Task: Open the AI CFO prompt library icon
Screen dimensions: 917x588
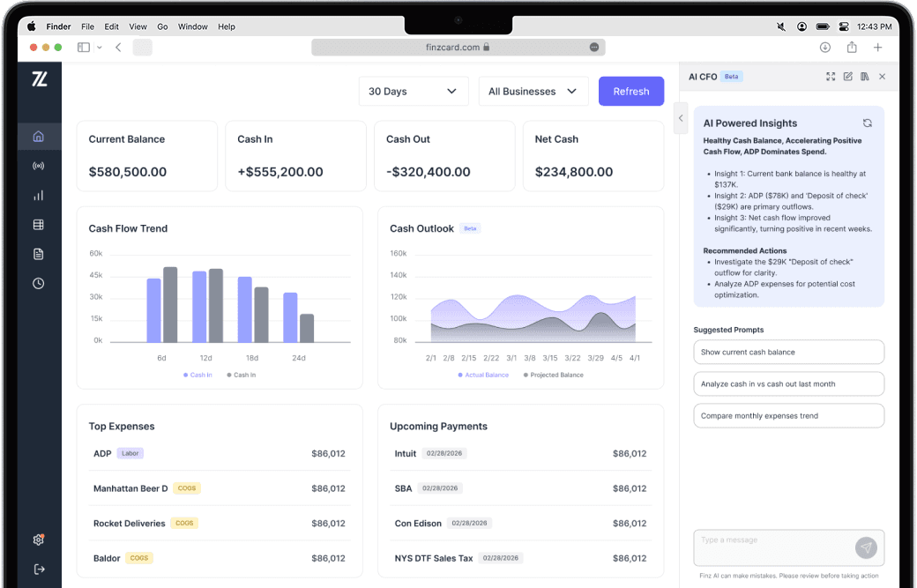Action: (x=865, y=77)
